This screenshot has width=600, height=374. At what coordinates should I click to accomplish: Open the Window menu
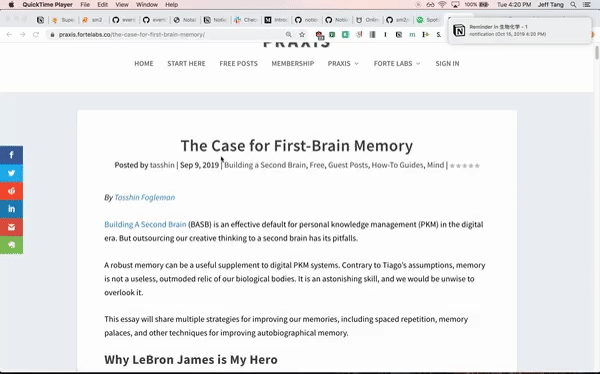pos(147,5)
